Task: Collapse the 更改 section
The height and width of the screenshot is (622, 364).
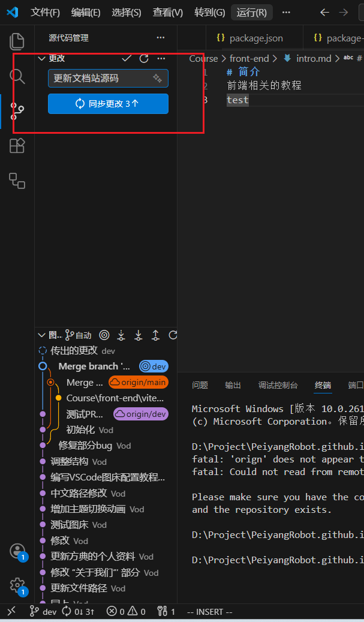Action: pyautogui.click(x=41, y=58)
